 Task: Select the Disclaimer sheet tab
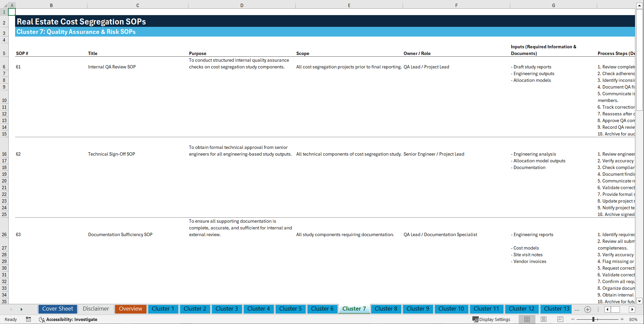pos(96,309)
